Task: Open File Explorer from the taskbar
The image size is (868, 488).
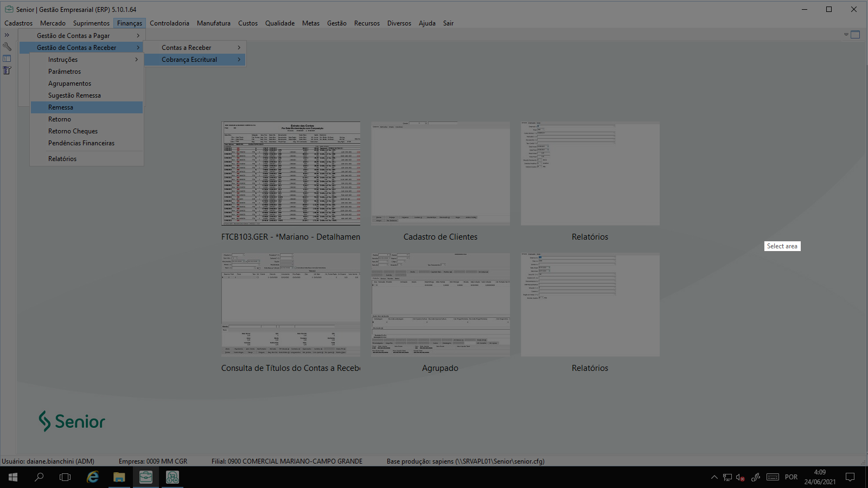Action: pos(119,477)
